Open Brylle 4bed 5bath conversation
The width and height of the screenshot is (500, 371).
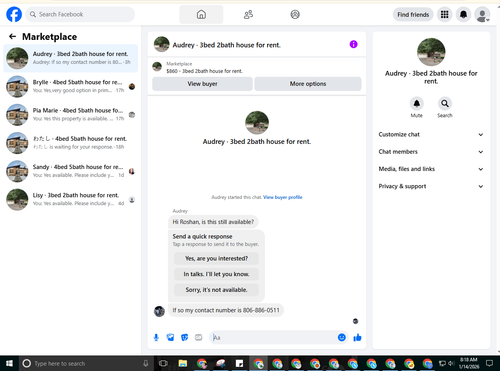(71, 86)
